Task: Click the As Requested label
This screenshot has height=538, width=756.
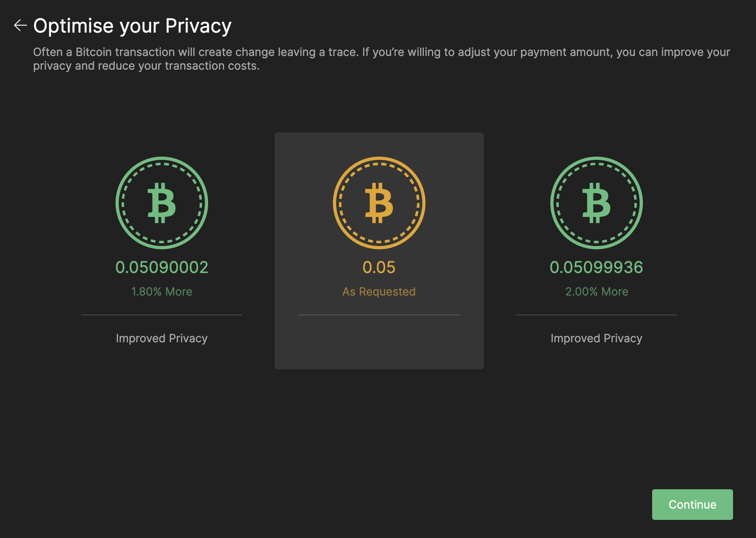Action: 379,292
